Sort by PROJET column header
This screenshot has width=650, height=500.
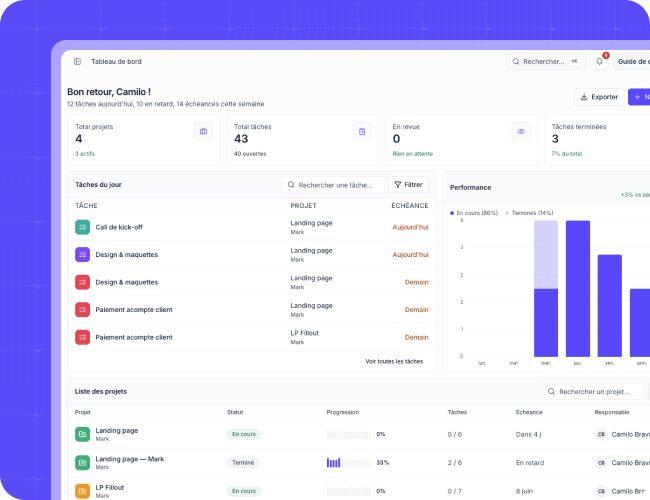coord(303,206)
